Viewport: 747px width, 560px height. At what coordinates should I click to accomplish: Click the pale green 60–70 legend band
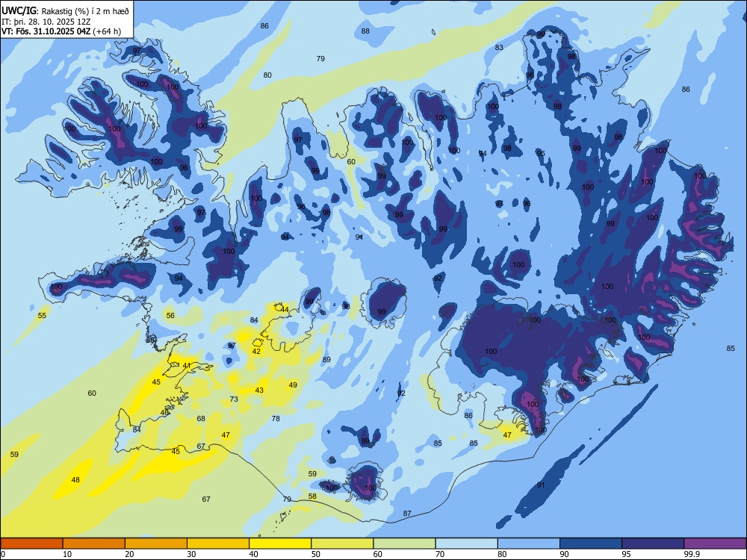pyautogui.click(x=404, y=544)
